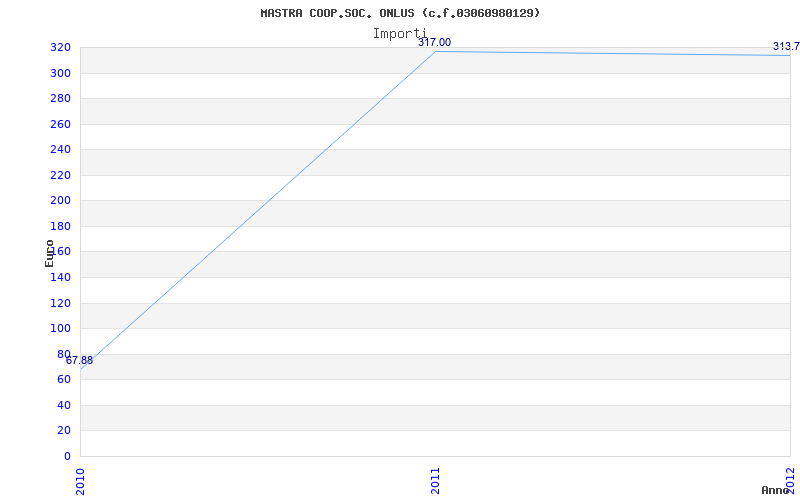
Task: Click the 2011 x-axis year label
Action: pyautogui.click(x=435, y=480)
